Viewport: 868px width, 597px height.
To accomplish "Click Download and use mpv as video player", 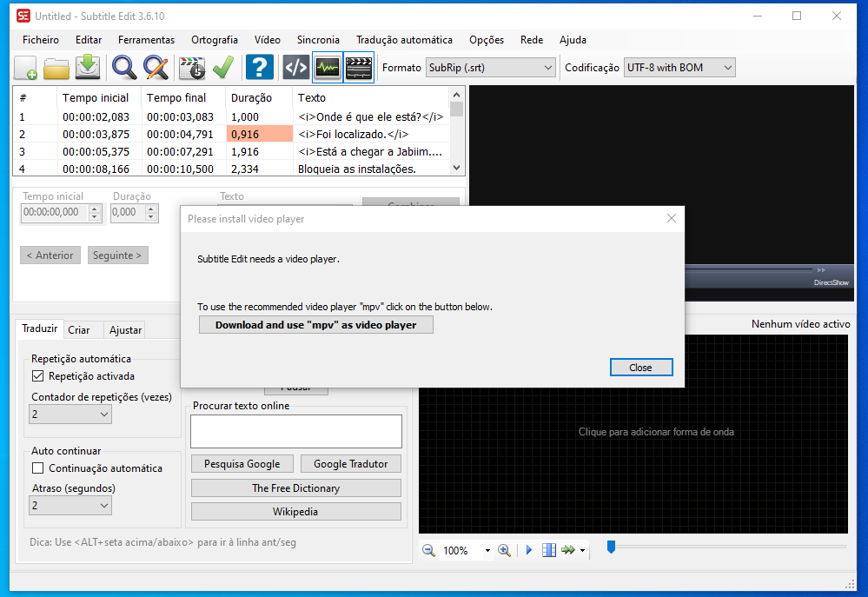I will pos(315,324).
